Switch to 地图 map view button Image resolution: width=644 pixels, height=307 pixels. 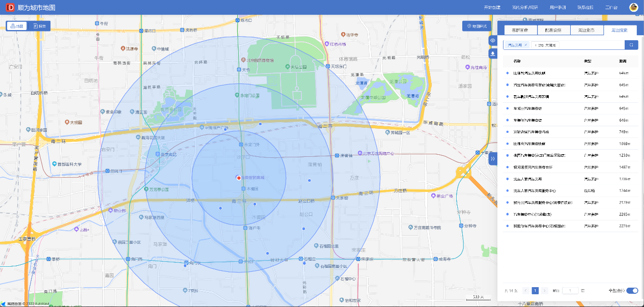17,26
